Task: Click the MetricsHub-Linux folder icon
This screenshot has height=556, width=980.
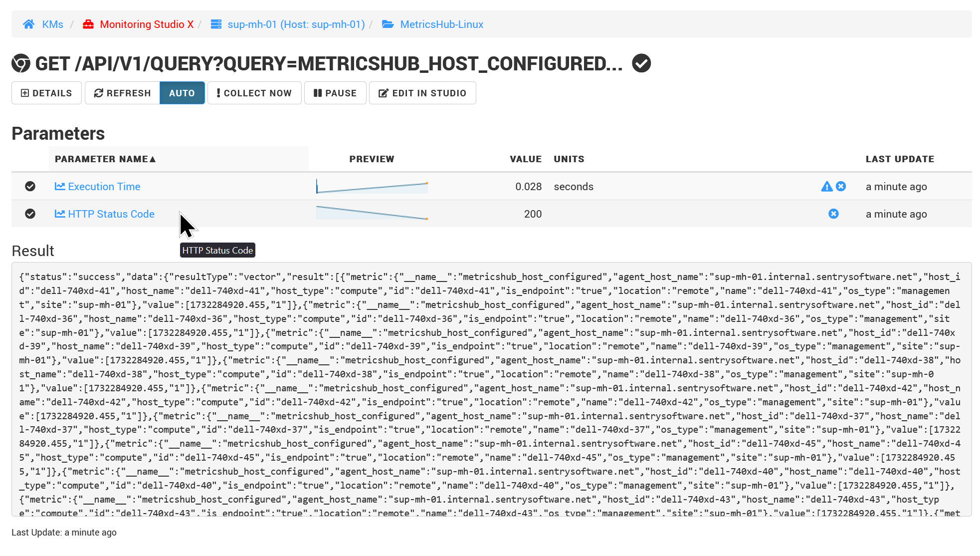Action: pyautogui.click(x=388, y=24)
